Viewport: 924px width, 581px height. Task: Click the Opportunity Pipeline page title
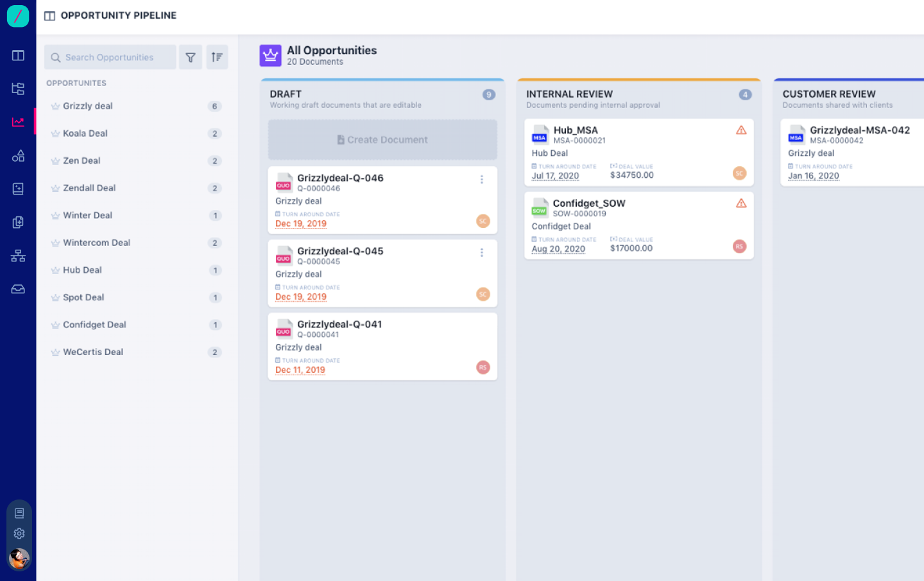coord(119,15)
